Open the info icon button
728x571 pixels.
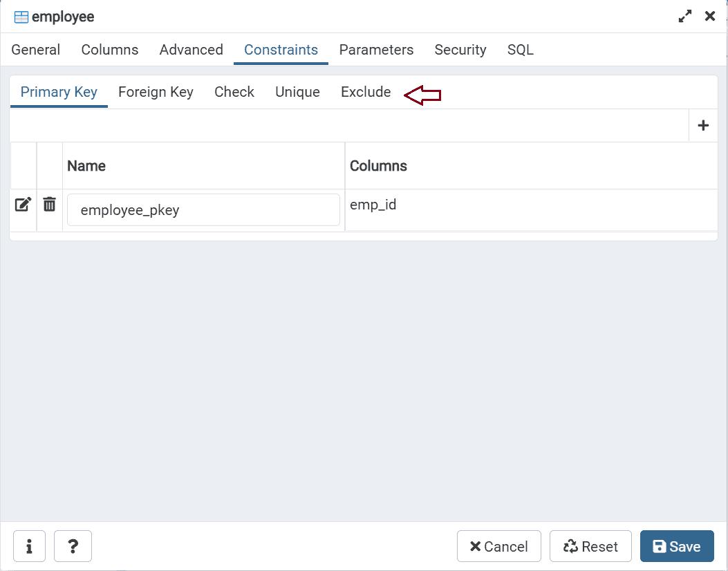[x=29, y=546]
